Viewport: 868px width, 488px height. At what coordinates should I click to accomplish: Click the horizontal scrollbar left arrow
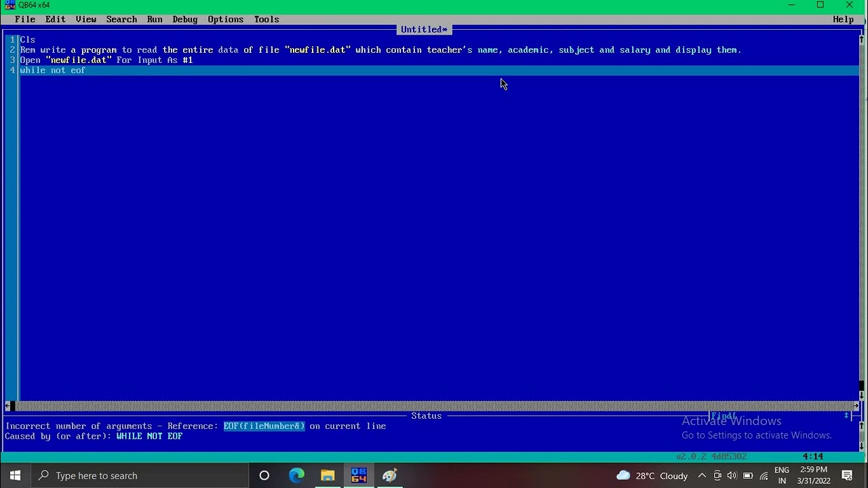pyautogui.click(x=8, y=406)
